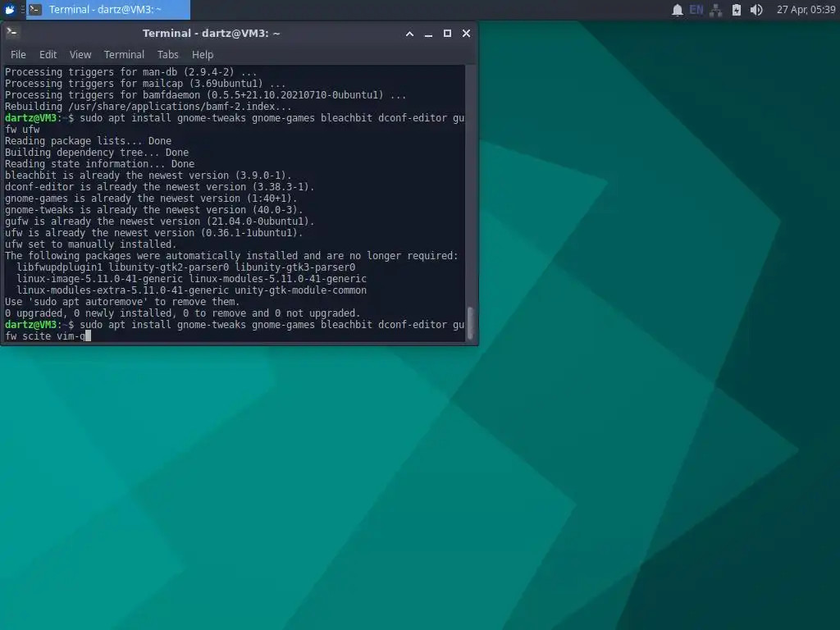
Task: Click 'unity-gtk-module-common' package name
Action: [x=301, y=290]
